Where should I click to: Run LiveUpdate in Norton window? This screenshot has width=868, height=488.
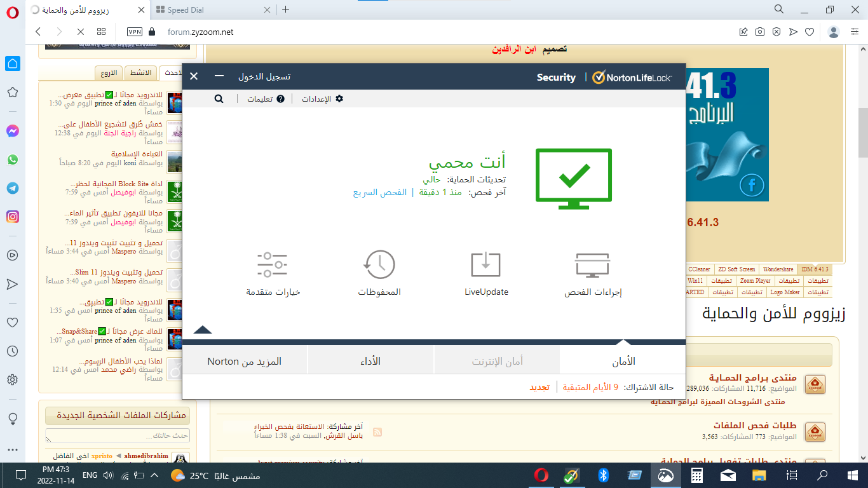[x=486, y=274]
